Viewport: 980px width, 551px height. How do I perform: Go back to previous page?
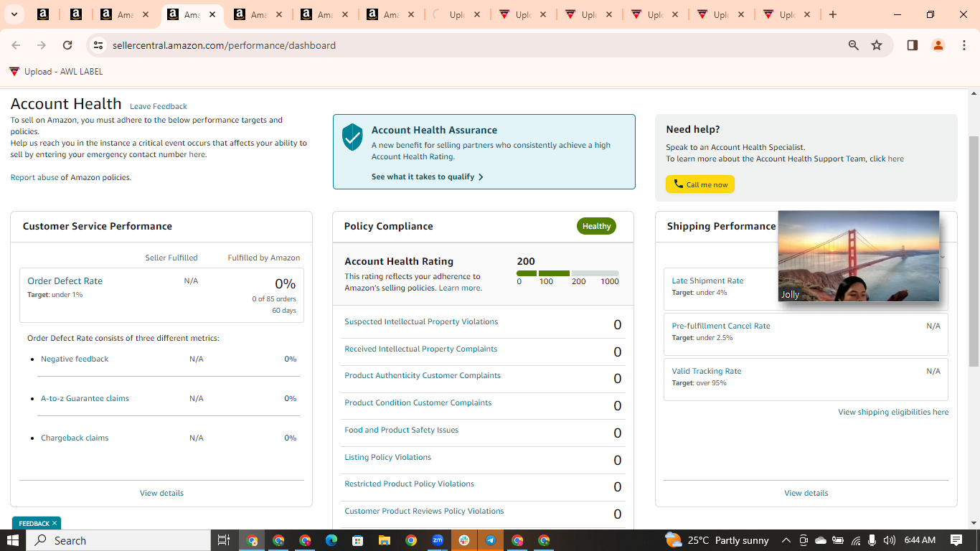pyautogui.click(x=16, y=45)
